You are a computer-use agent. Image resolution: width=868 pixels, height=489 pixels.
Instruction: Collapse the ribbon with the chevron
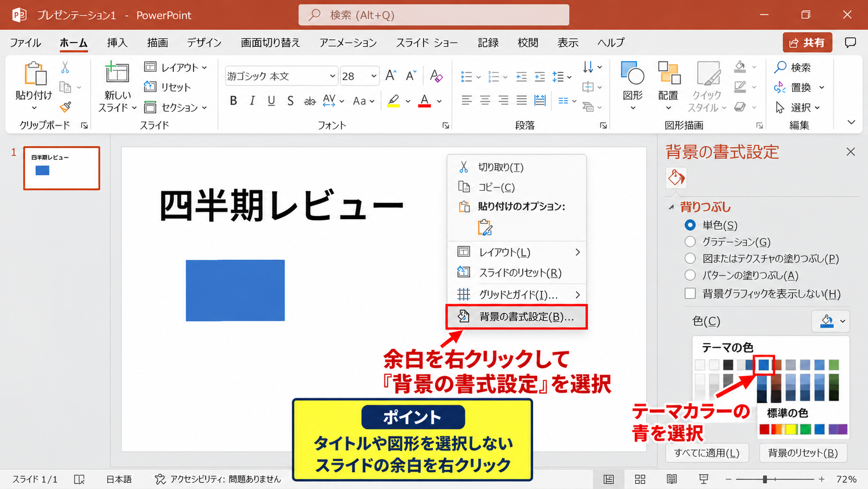point(851,123)
